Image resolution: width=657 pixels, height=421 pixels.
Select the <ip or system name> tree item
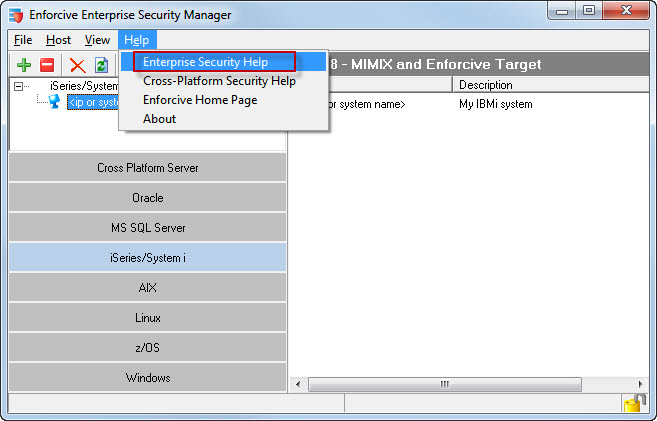coord(93,102)
